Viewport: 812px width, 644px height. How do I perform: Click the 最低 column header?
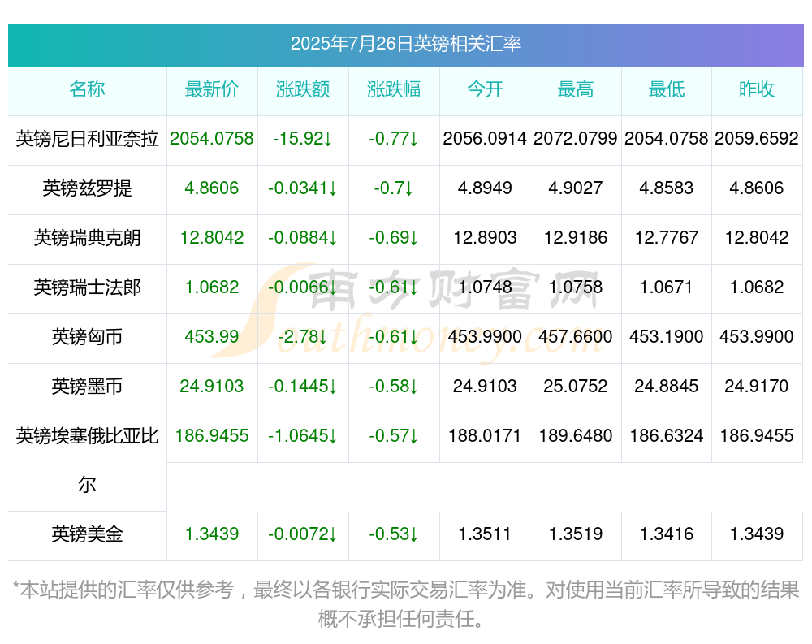tap(667, 89)
